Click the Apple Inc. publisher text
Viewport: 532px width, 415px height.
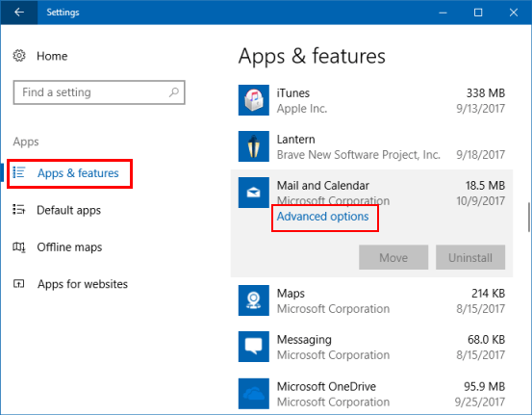coord(302,109)
